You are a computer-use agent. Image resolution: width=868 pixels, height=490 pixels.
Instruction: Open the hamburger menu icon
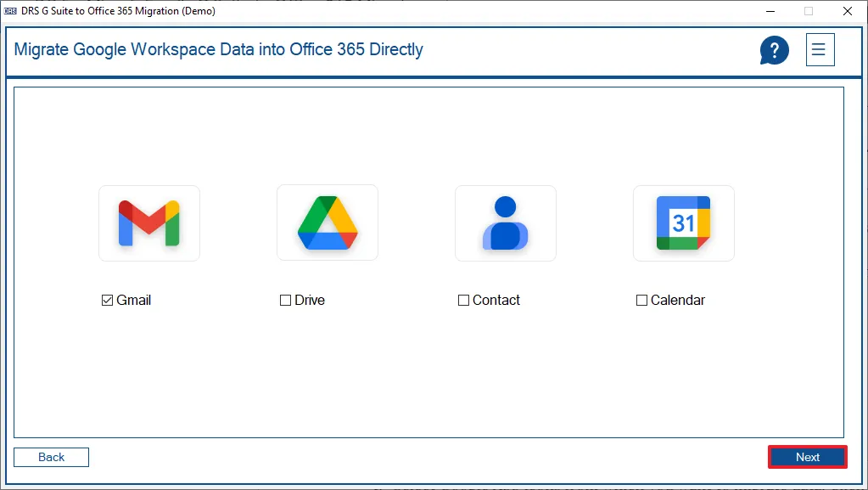[x=820, y=50]
